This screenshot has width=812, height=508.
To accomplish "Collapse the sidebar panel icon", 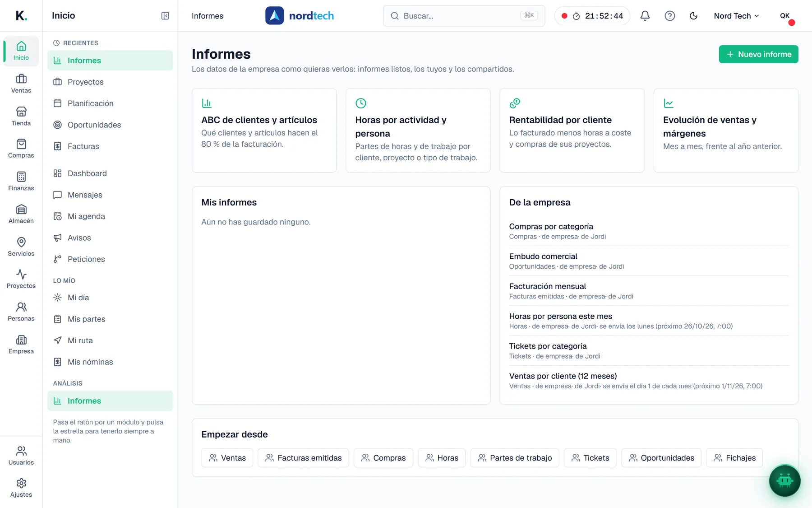I will (x=165, y=16).
